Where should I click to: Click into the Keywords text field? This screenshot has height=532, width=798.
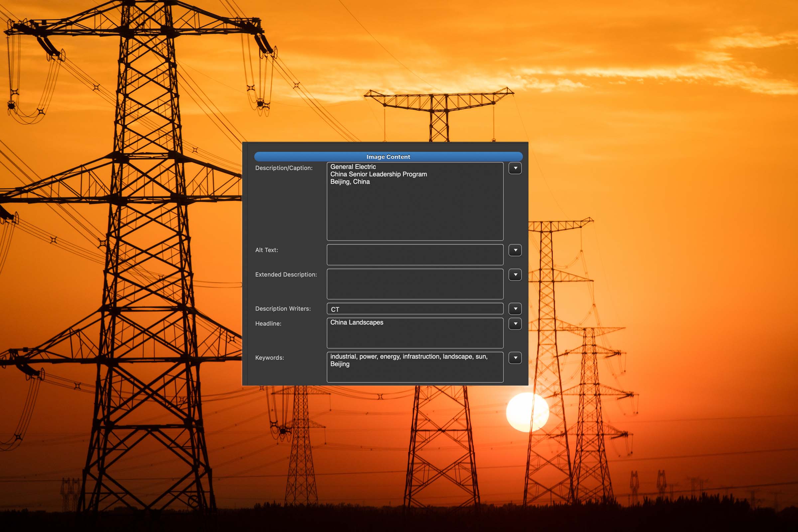(415, 367)
